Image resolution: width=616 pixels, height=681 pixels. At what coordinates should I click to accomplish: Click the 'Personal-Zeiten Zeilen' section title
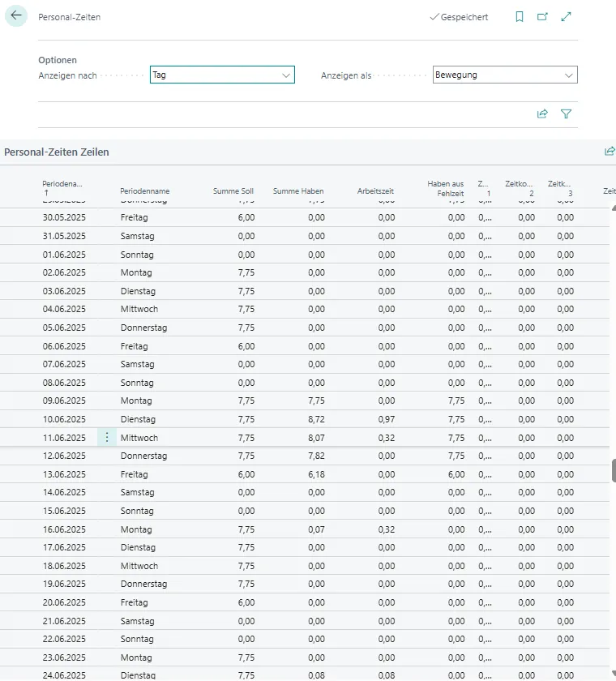(57, 152)
